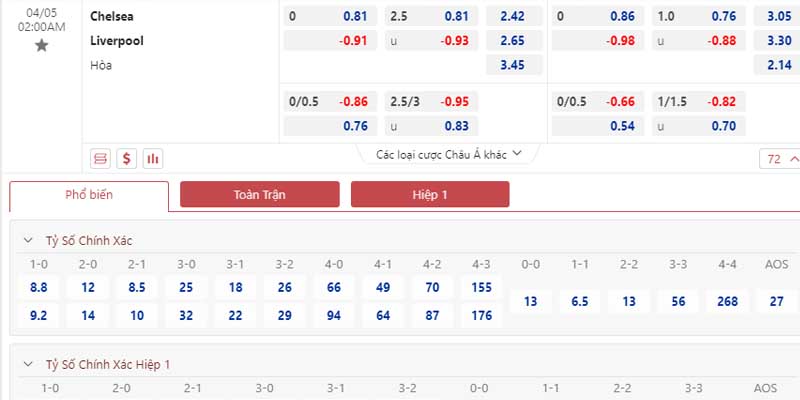Open the stacked rows icon below Hòa
Viewport: 800px width, 400px height.
point(101,159)
